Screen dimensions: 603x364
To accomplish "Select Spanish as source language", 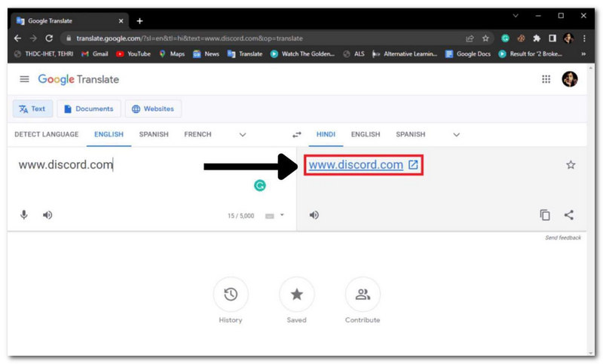I will point(154,134).
